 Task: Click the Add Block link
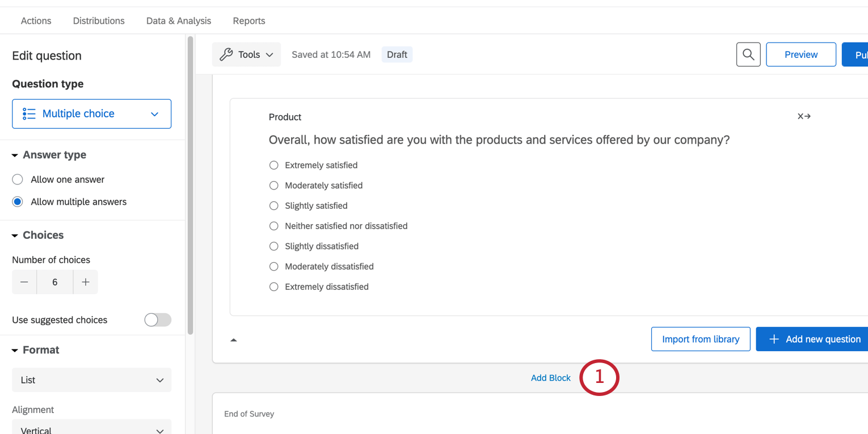click(x=550, y=378)
